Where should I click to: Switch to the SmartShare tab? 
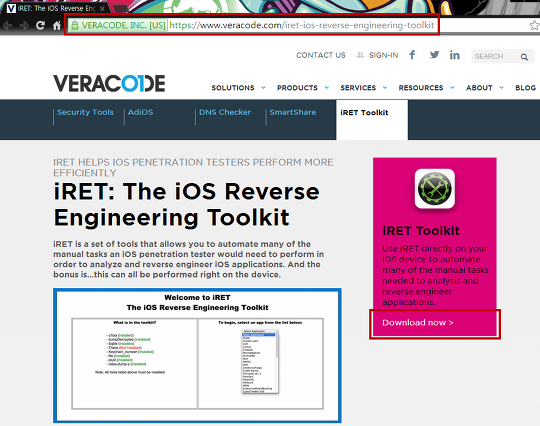pos(293,112)
